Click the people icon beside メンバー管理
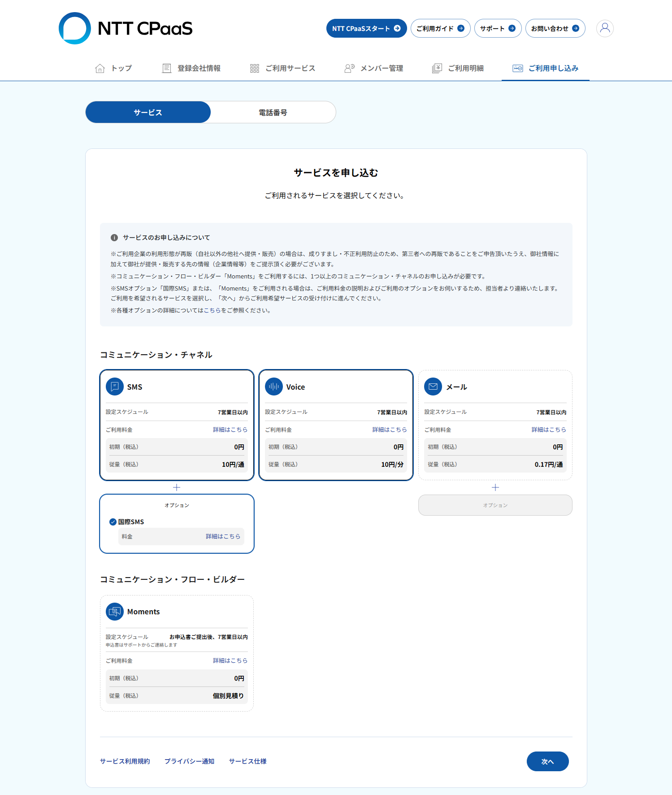 [x=350, y=68]
